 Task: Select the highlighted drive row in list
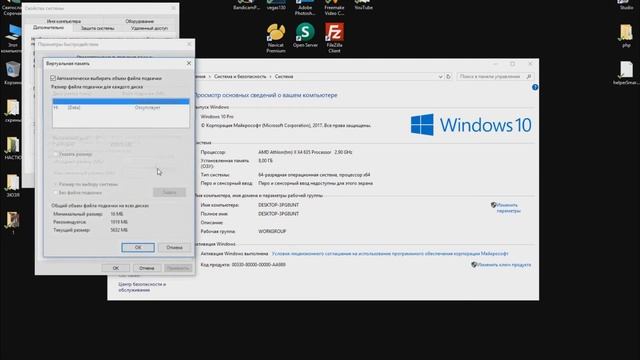point(121,101)
